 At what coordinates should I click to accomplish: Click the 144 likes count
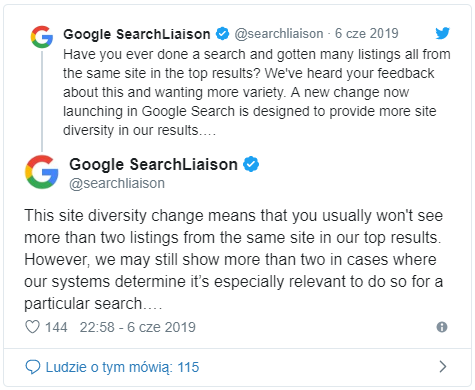click(56, 327)
